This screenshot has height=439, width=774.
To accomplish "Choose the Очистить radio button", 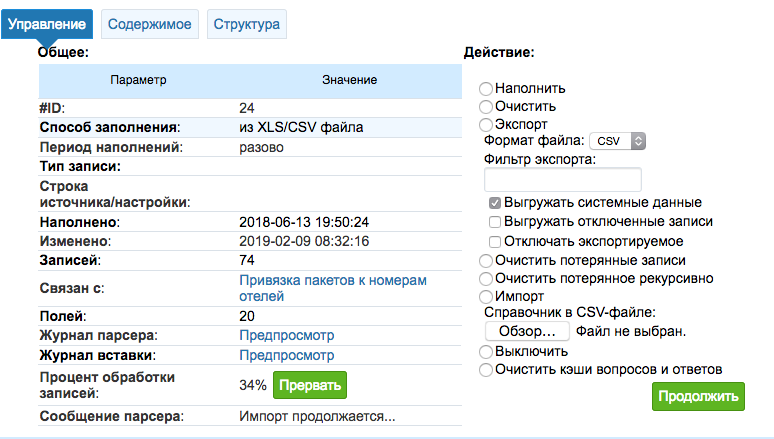I will click(x=486, y=107).
